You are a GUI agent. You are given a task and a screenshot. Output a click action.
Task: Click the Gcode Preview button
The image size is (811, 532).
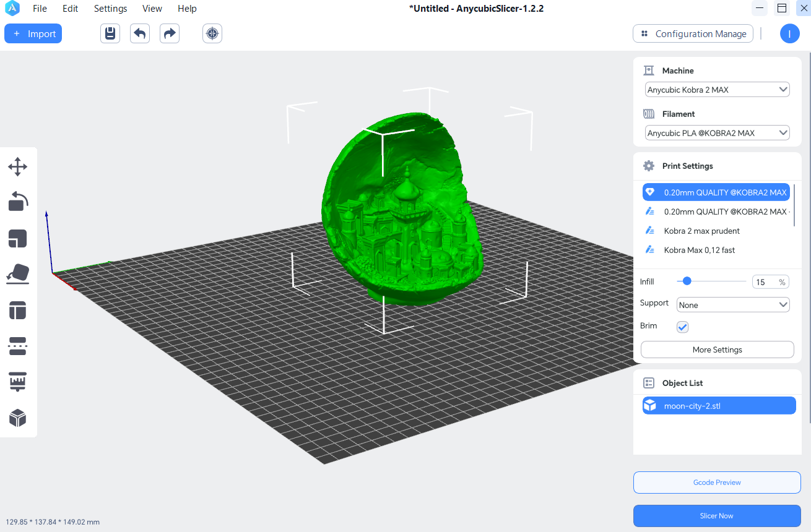(717, 483)
